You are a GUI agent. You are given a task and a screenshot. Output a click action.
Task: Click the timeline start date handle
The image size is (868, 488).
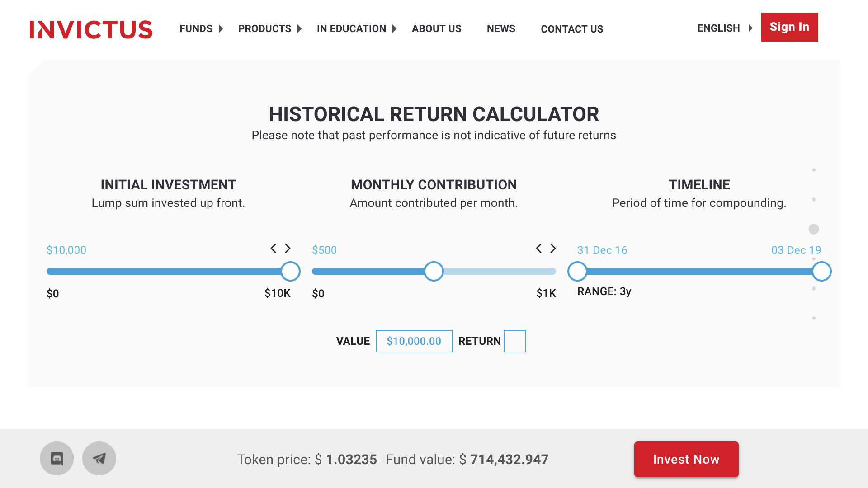[x=577, y=271]
